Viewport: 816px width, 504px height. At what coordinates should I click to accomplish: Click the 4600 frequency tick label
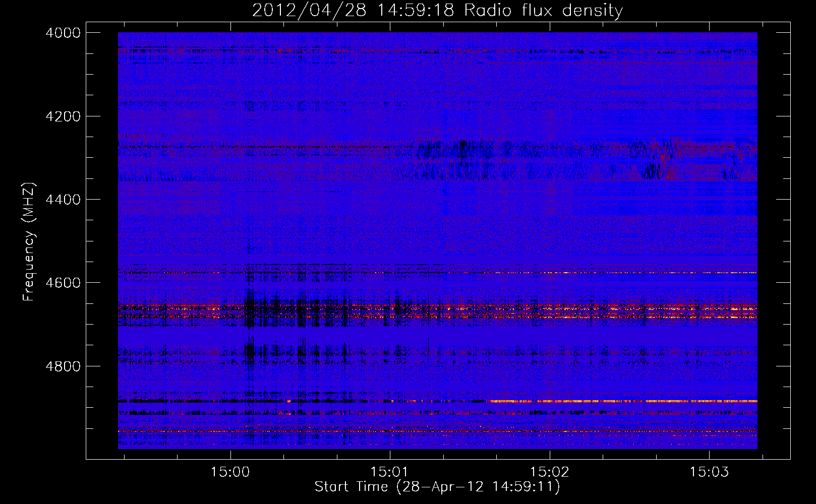63,283
